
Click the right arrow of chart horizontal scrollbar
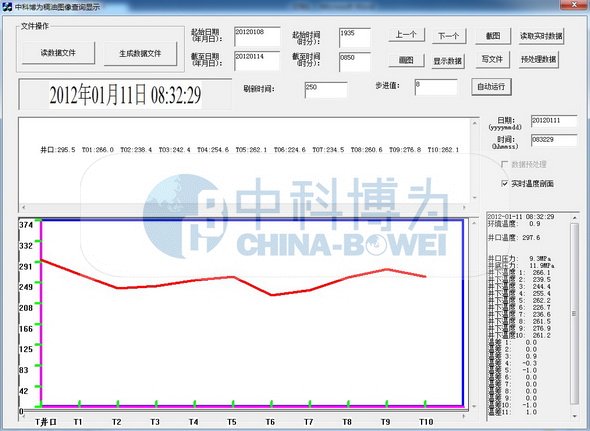click(464, 416)
